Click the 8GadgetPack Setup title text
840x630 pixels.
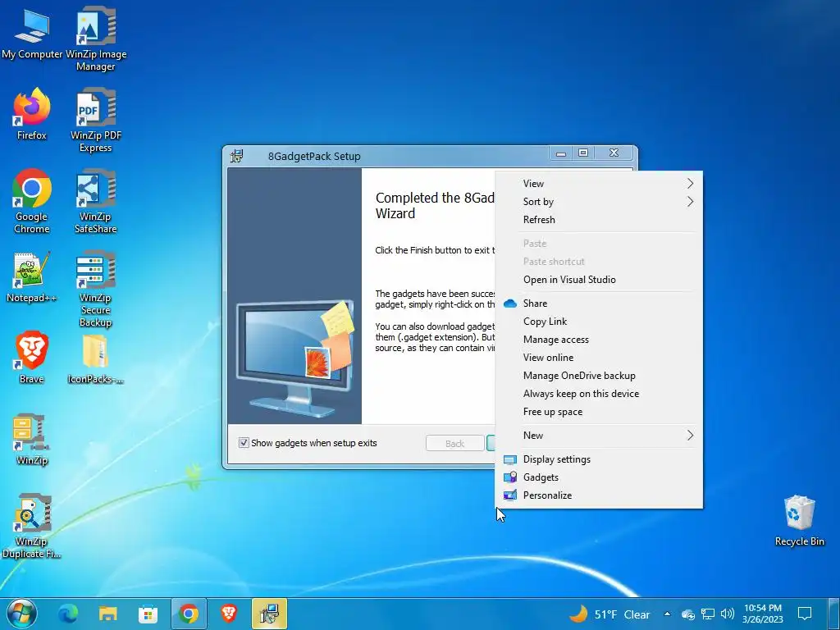click(x=314, y=157)
